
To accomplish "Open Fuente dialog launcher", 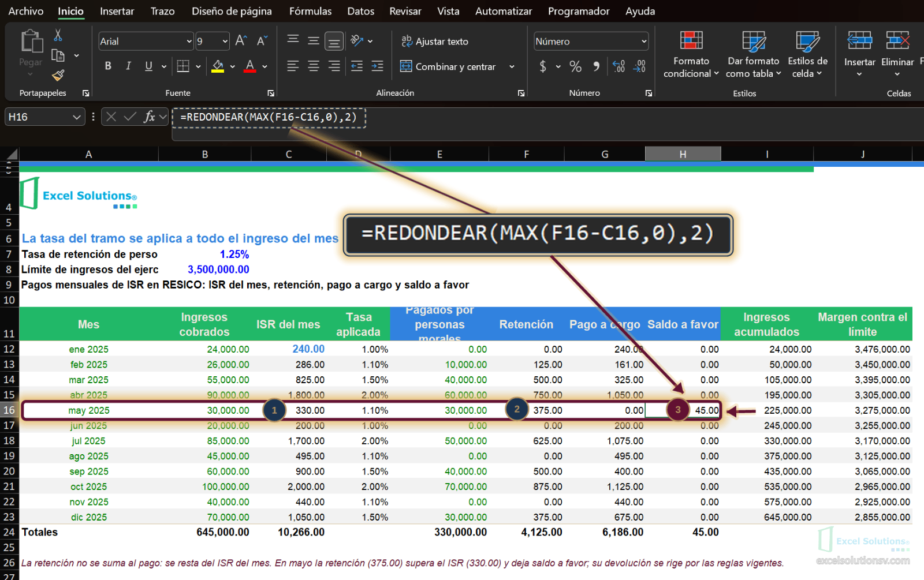I will tap(271, 93).
